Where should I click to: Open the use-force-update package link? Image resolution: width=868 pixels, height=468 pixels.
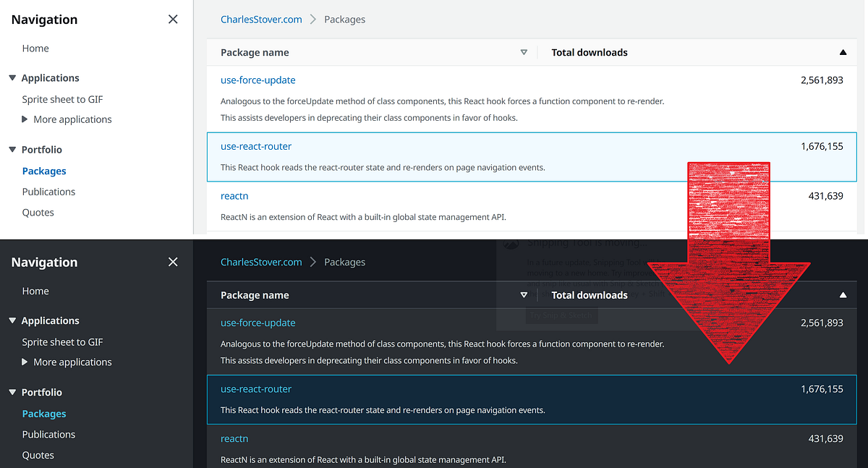[258, 80]
